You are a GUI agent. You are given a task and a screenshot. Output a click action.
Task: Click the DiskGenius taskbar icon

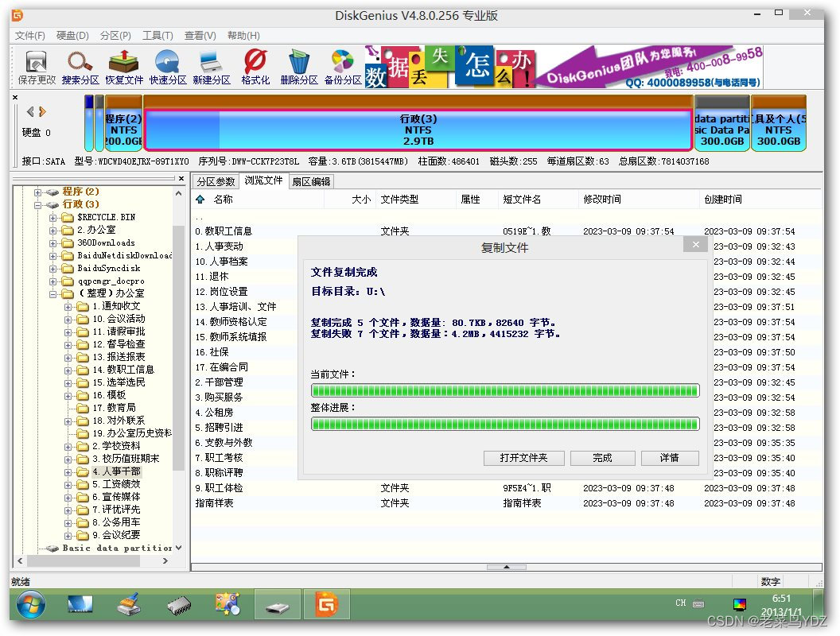coord(326,605)
